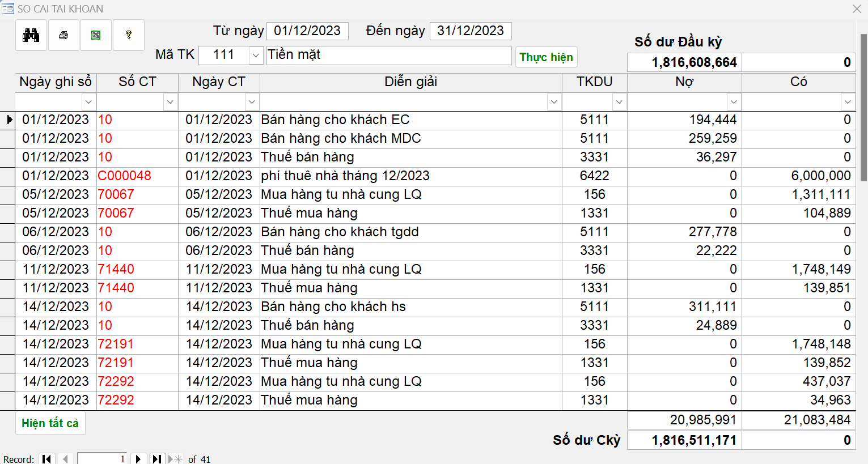
Task: Go to the previous record
Action: (x=65, y=459)
